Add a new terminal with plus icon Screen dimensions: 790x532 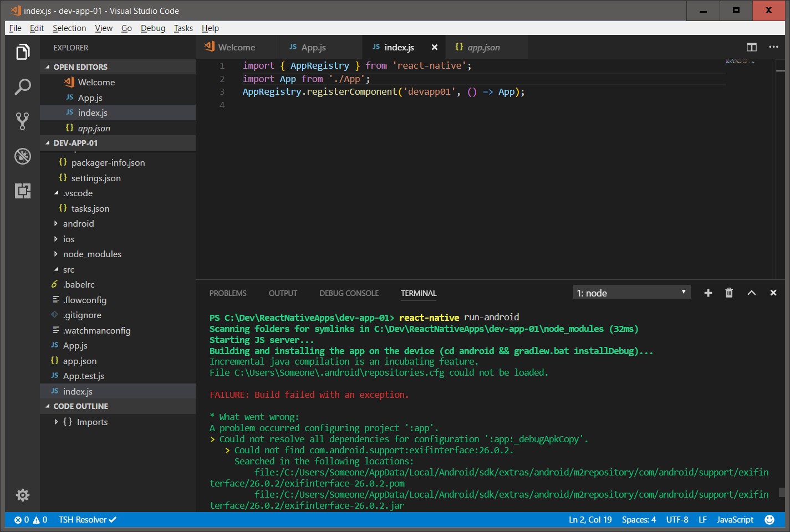(x=708, y=293)
